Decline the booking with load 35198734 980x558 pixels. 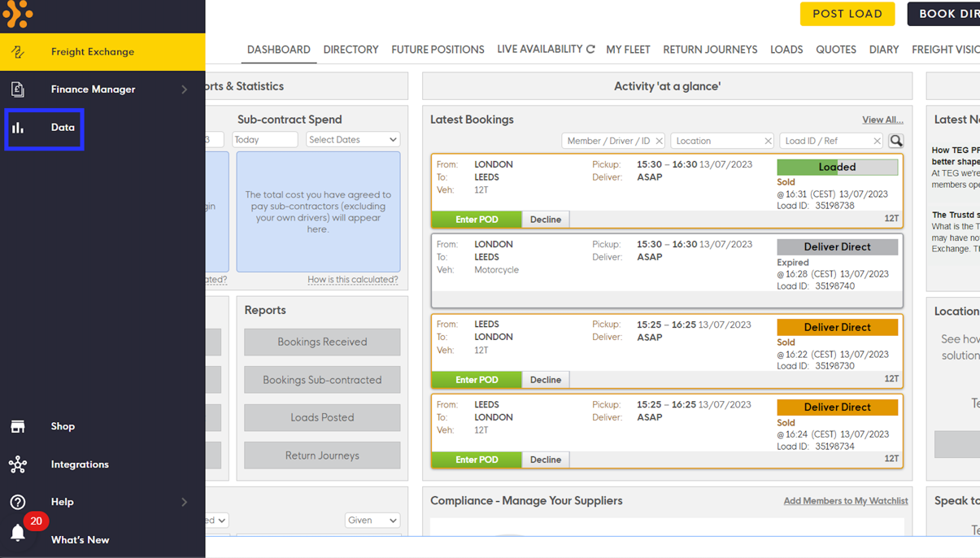546,460
